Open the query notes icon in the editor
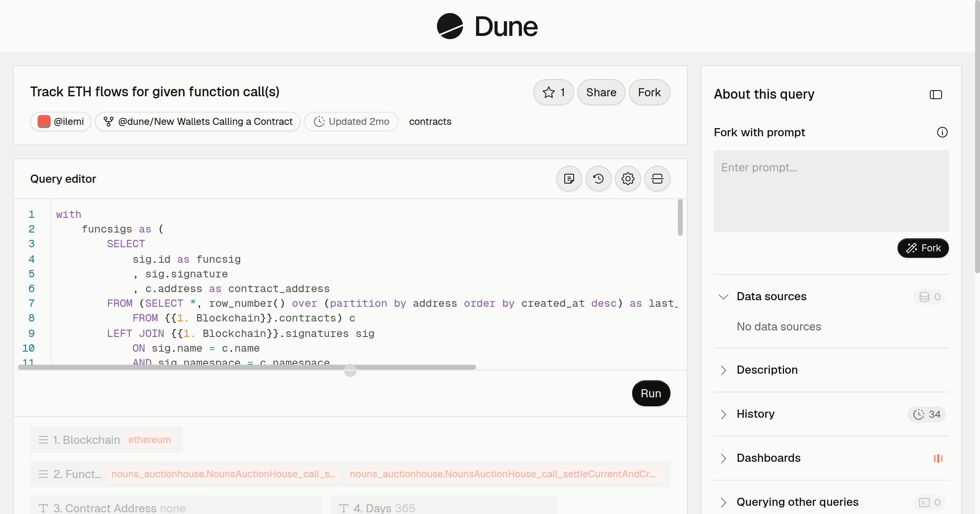This screenshot has height=514, width=980. [x=569, y=179]
